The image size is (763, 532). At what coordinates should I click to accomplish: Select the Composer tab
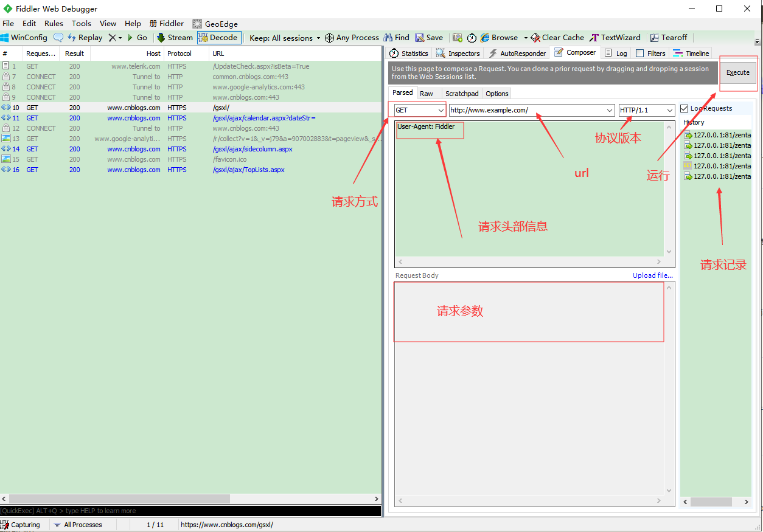coord(575,52)
